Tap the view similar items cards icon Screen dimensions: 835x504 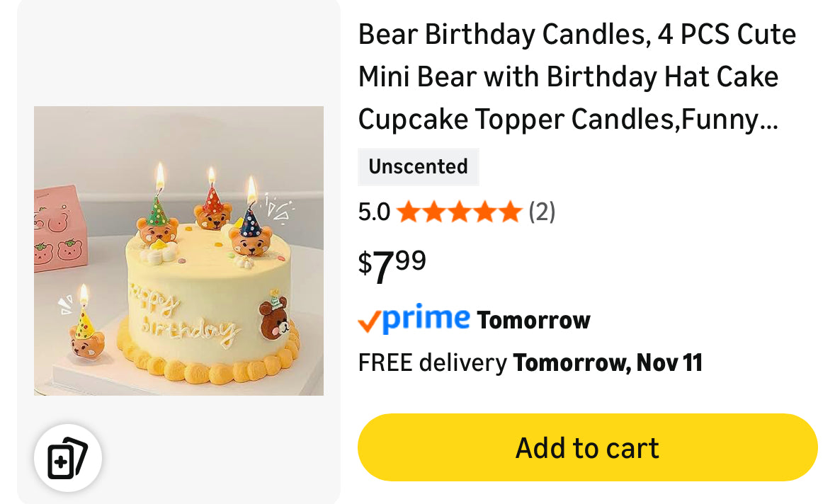point(67,459)
